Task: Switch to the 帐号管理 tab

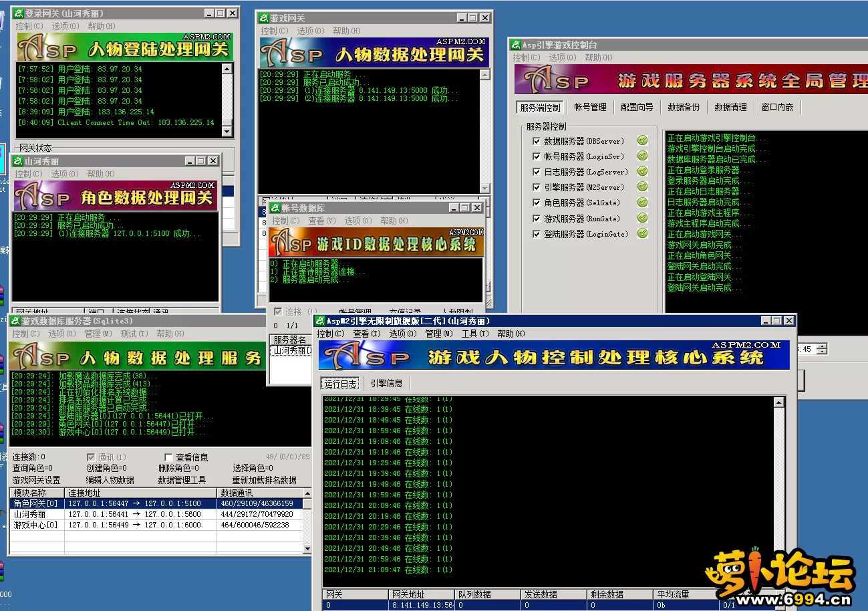Action: tap(590, 107)
